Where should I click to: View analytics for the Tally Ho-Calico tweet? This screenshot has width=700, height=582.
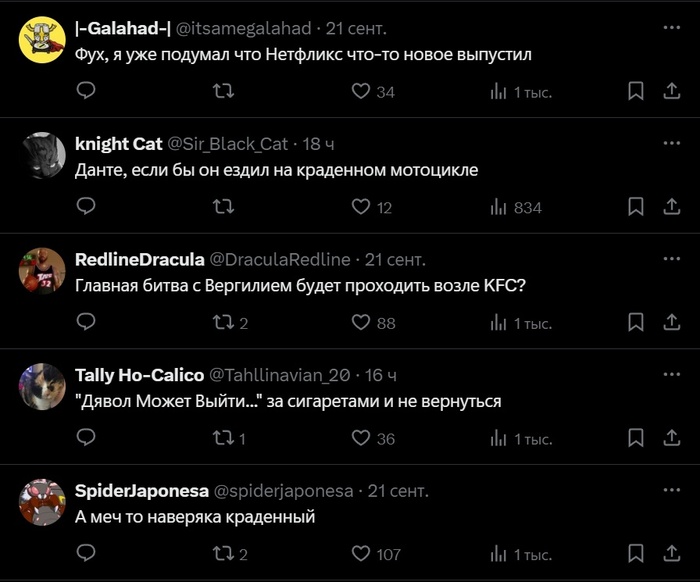tap(498, 437)
